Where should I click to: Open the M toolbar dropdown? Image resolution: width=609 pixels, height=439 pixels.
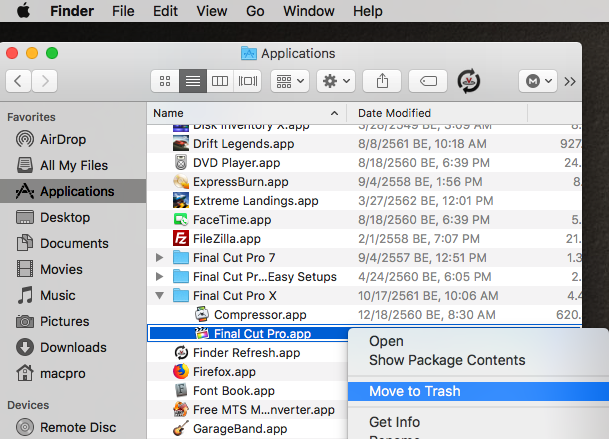[x=538, y=81]
